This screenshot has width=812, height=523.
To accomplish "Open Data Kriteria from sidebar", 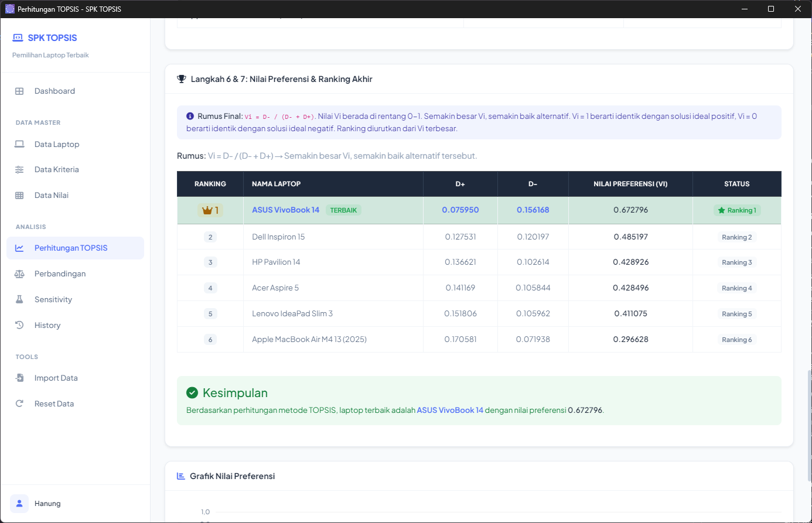I will point(75,169).
